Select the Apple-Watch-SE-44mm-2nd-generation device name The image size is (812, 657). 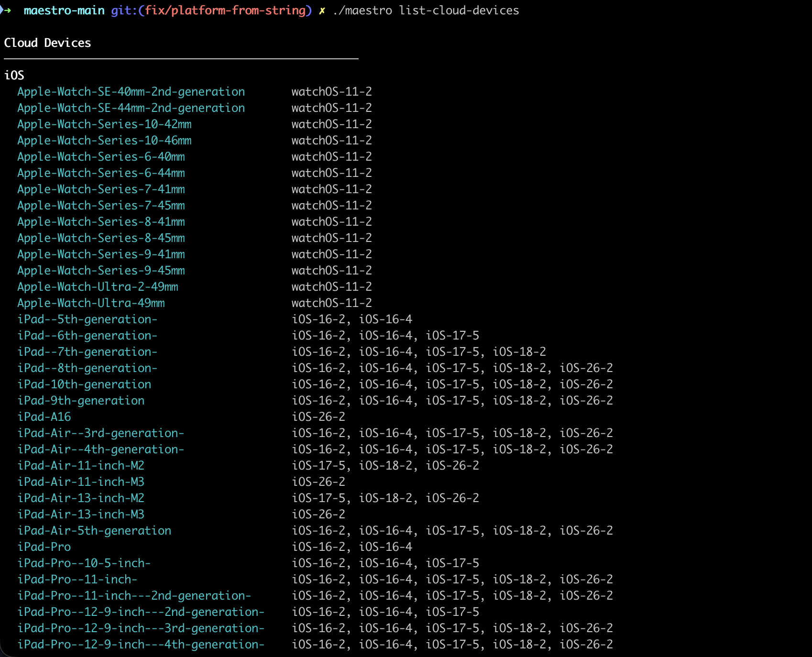[x=131, y=108]
